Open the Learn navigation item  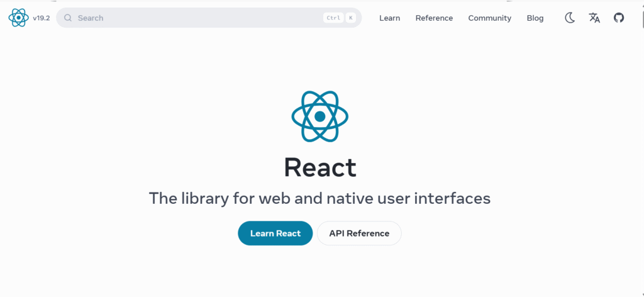pyautogui.click(x=389, y=18)
